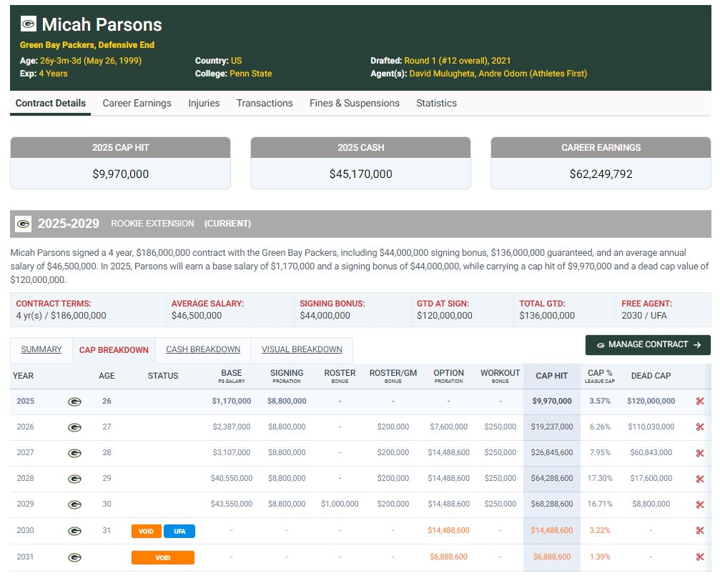Click the orange VOID badge in the 2030 row

(x=146, y=531)
